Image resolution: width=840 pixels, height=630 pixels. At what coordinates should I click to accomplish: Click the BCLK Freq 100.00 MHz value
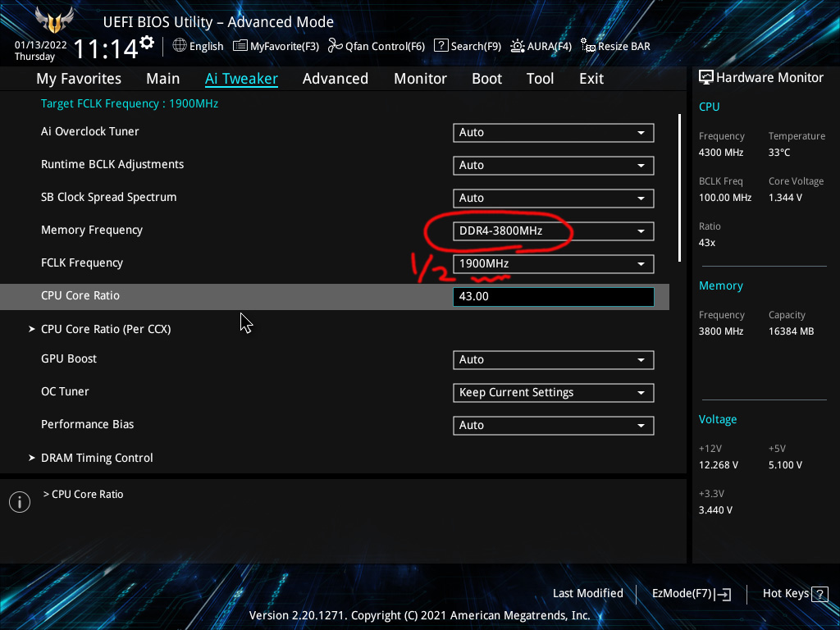[725, 198]
